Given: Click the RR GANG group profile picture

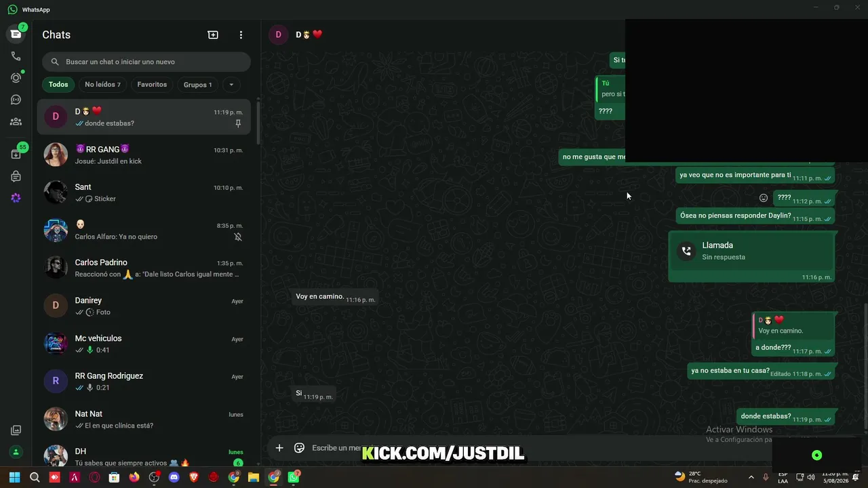Looking at the screenshot, I should 56,155.
